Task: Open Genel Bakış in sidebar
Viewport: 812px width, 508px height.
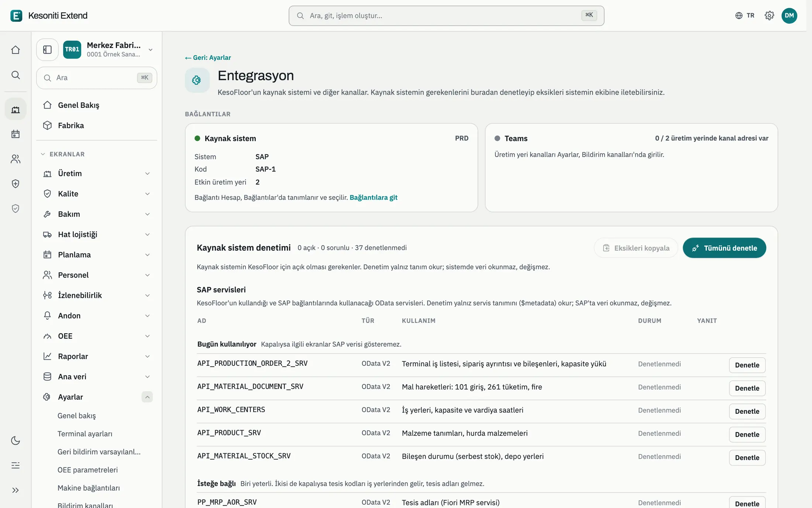Action: pos(97,105)
